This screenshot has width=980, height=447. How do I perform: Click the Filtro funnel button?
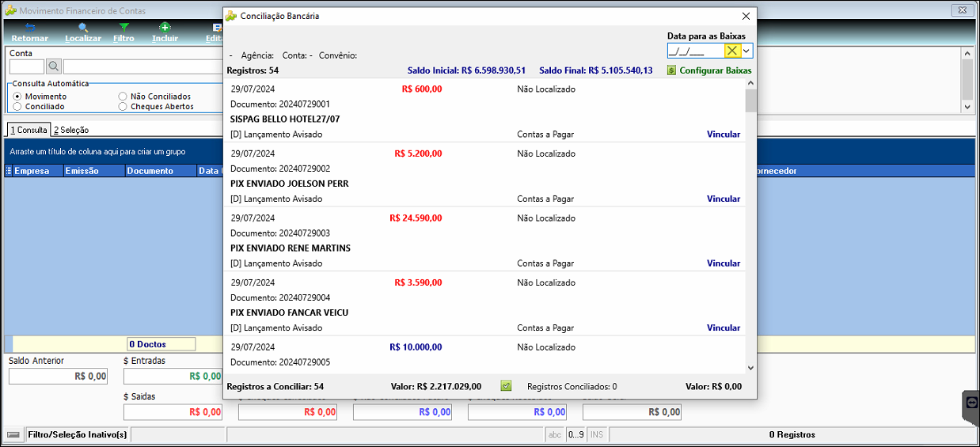[x=123, y=32]
